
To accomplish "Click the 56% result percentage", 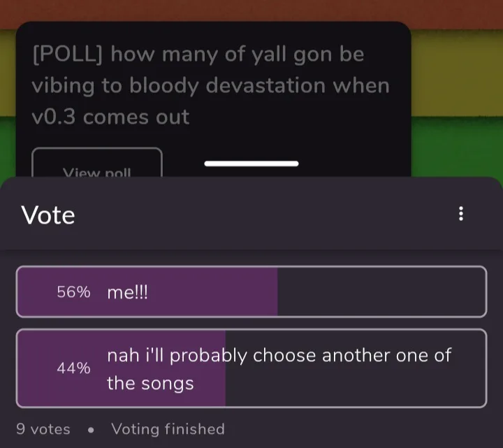I will coord(74,292).
